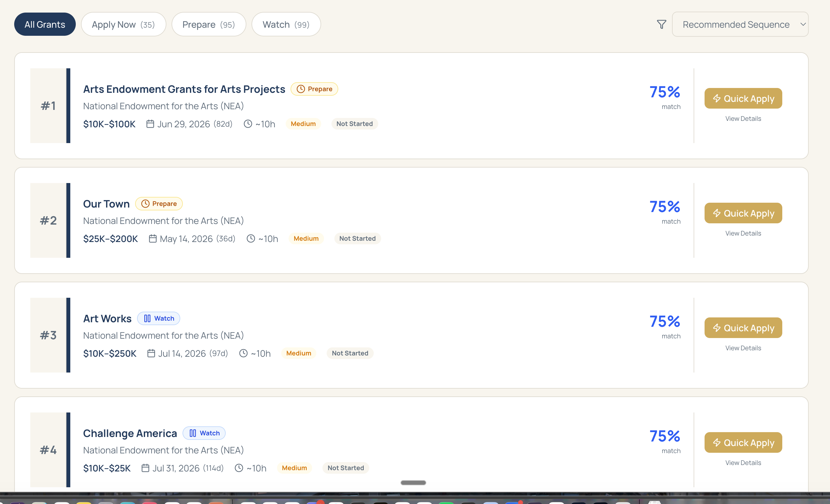Open View Details for Our Town
830x504 pixels.
[743, 233]
